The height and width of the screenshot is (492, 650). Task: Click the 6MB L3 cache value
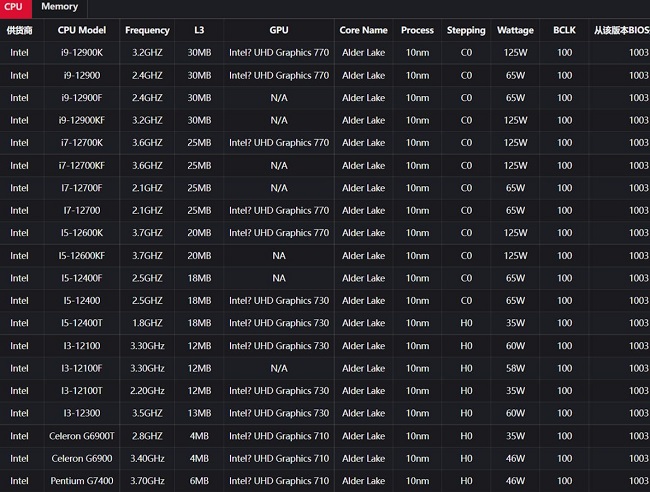click(x=199, y=480)
